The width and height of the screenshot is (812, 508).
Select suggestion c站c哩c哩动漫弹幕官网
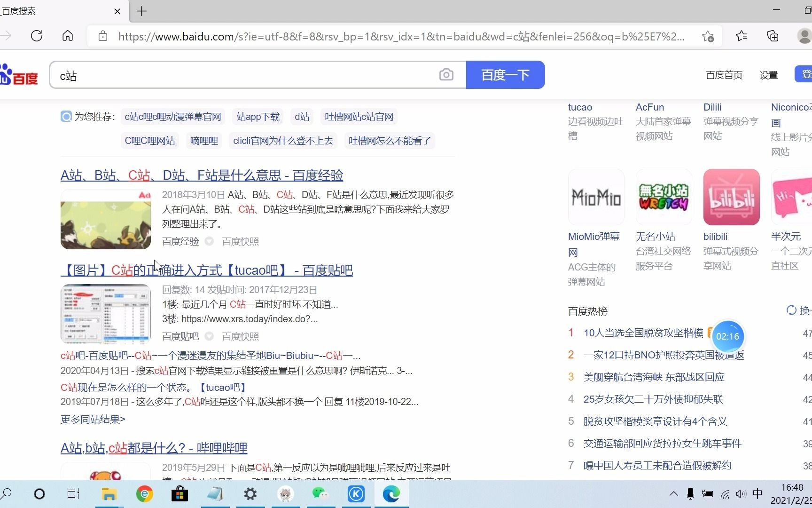pos(173,117)
